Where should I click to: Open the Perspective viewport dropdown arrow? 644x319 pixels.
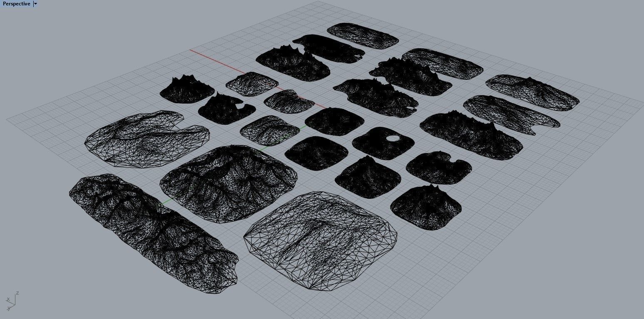click(x=35, y=4)
